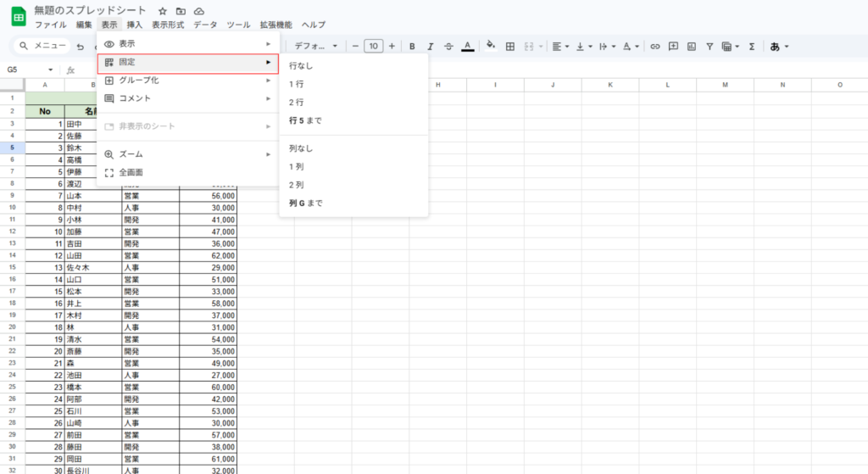Toggle strikethrough formatting in toolbar

(448, 47)
